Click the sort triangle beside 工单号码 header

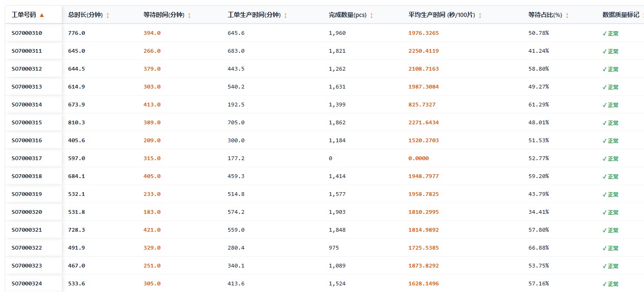42,15
